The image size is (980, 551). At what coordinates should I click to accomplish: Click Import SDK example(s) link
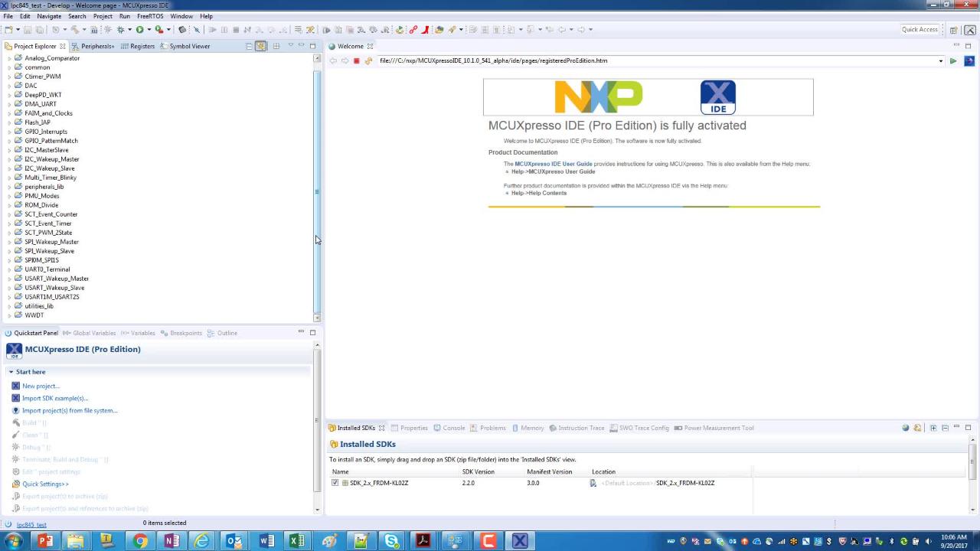(54, 399)
